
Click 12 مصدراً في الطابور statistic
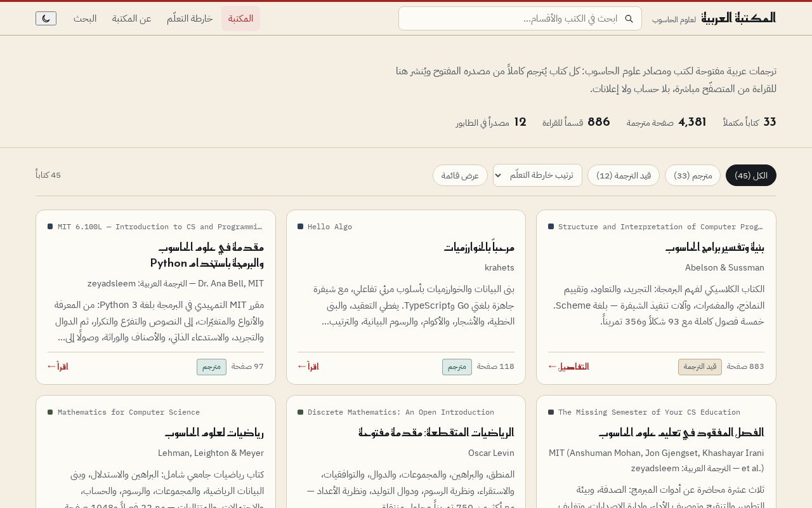[x=491, y=122]
